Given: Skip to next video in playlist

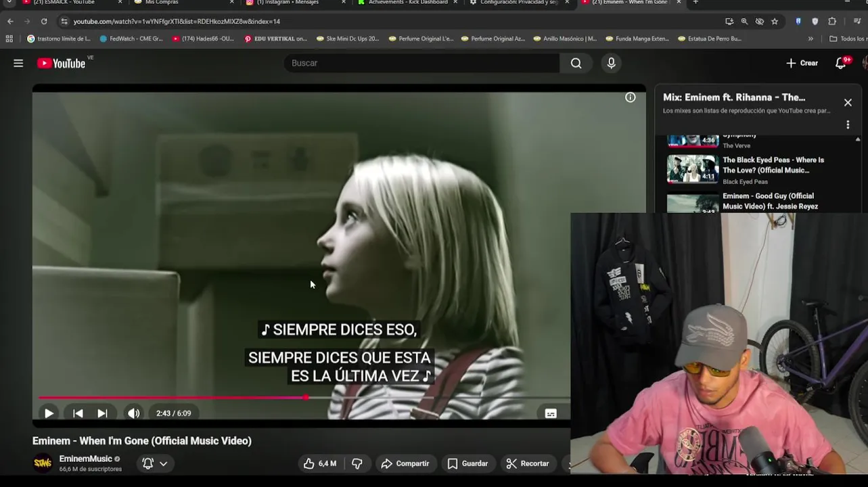Looking at the screenshot, I should pyautogui.click(x=102, y=413).
